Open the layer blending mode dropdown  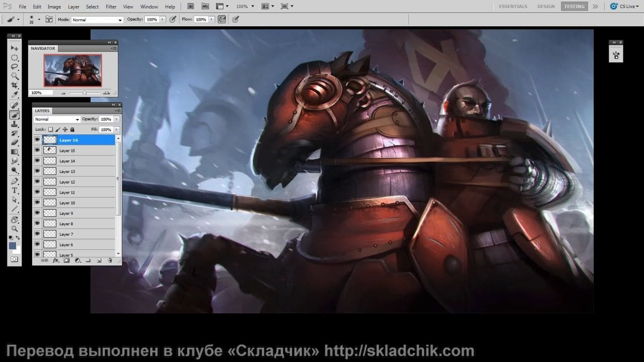click(57, 119)
